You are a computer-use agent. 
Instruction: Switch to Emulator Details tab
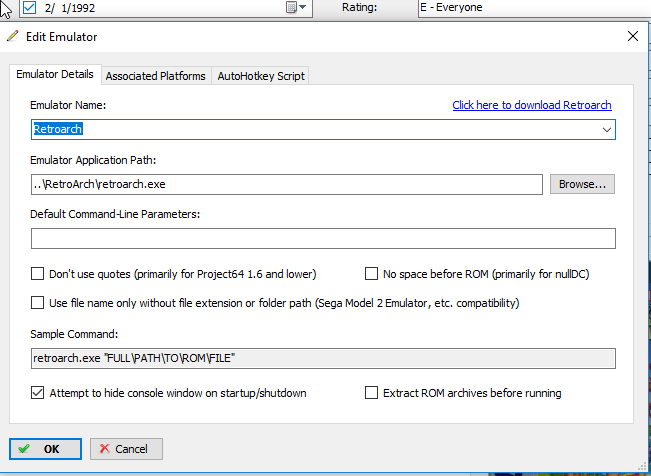(55, 74)
